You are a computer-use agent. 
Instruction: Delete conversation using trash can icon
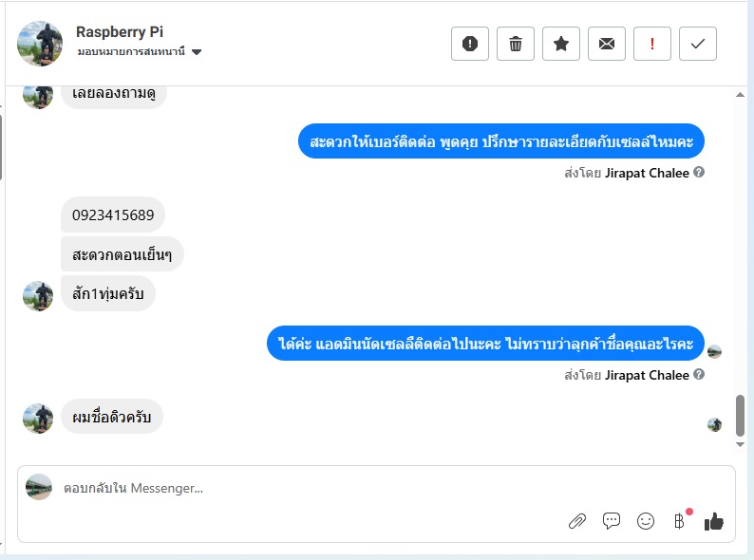pos(516,44)
